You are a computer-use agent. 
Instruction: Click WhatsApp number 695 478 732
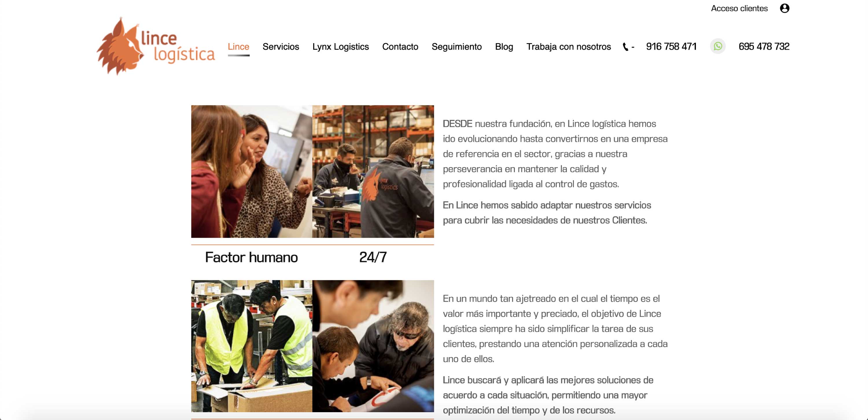pos(764,47)
